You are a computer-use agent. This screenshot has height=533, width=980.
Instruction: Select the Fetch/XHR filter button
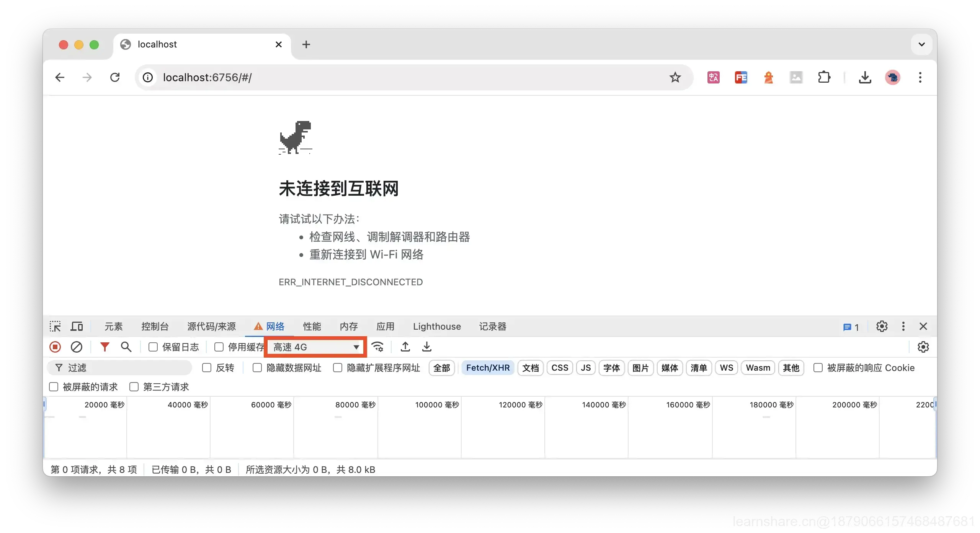tap(488, 368)
